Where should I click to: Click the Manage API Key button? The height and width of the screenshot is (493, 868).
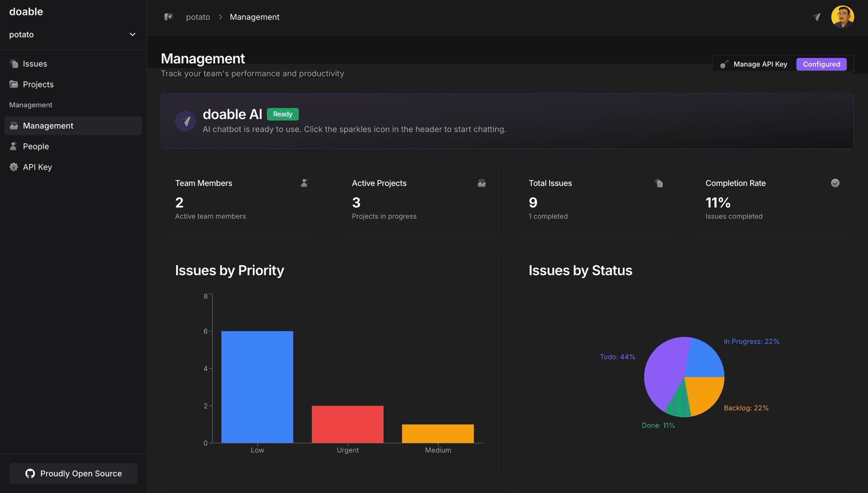coord(760,64)
